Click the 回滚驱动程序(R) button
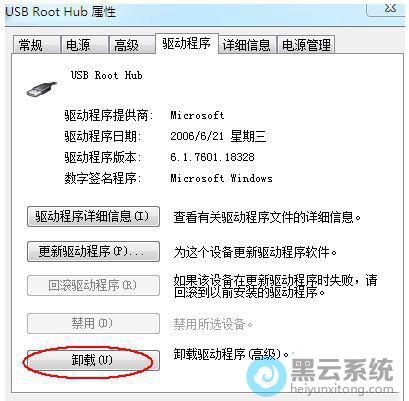The width and height of the screenshot is (409, 401). click(93, 286)
